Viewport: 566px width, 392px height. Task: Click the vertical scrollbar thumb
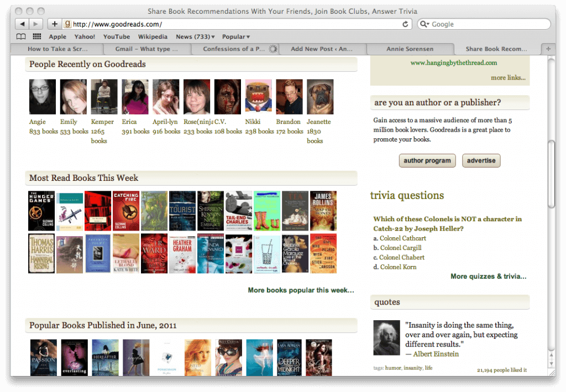(x=551, y=174)
